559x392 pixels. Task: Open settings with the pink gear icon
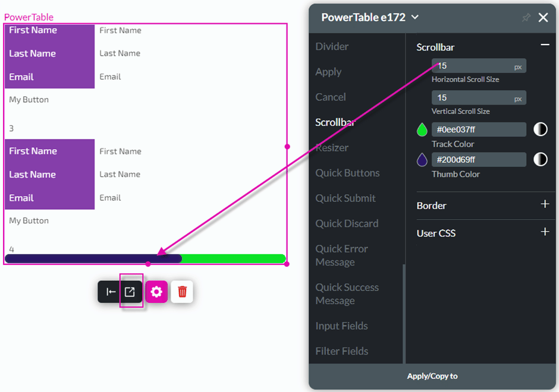click(x=156, y=292)
